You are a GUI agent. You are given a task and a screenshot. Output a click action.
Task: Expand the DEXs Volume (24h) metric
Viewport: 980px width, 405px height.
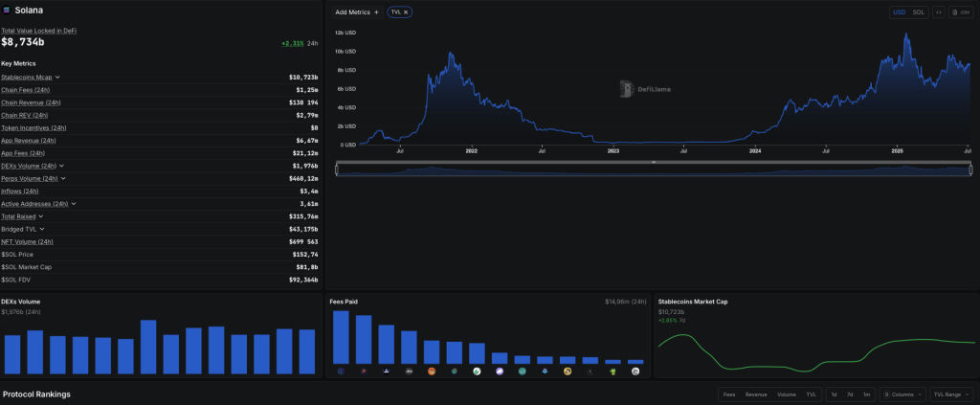(x=61, y=166)
